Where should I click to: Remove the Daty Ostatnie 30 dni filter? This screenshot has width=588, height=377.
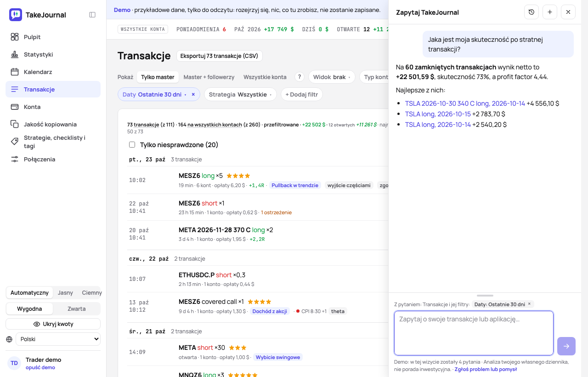[x=193, y=94]
